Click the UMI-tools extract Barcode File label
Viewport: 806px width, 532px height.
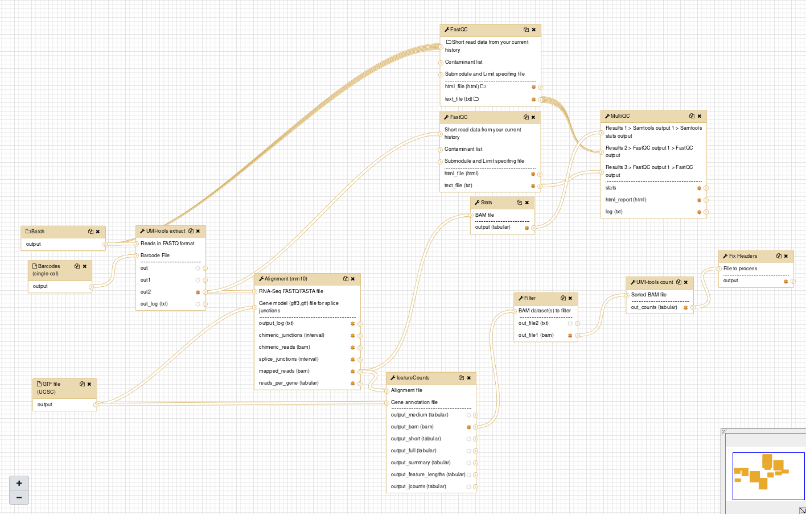(155, 255)
